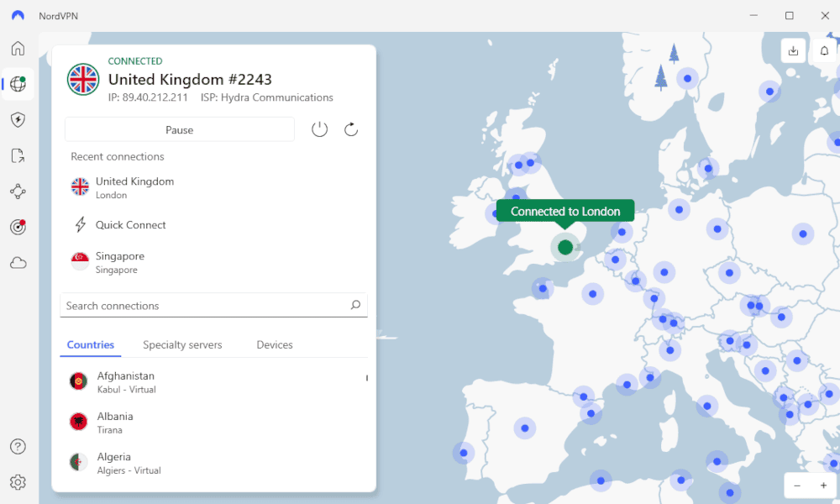Click the download icon at top right
The image size is (840, 504).
[x=793, y=51]
